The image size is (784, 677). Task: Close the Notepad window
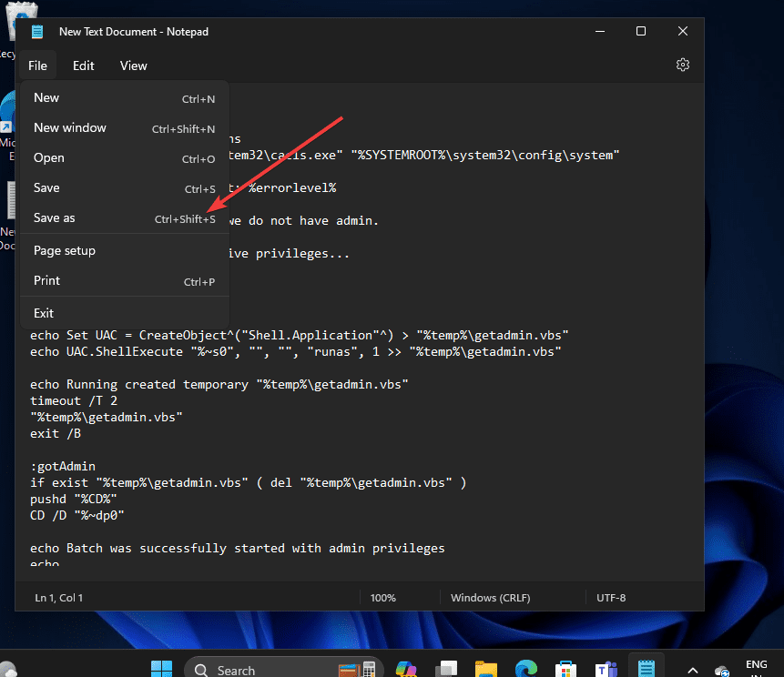pos(683,31)
